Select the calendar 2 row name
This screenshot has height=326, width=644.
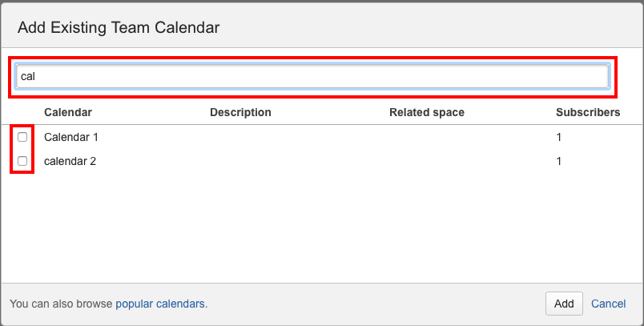click(70, 161)
